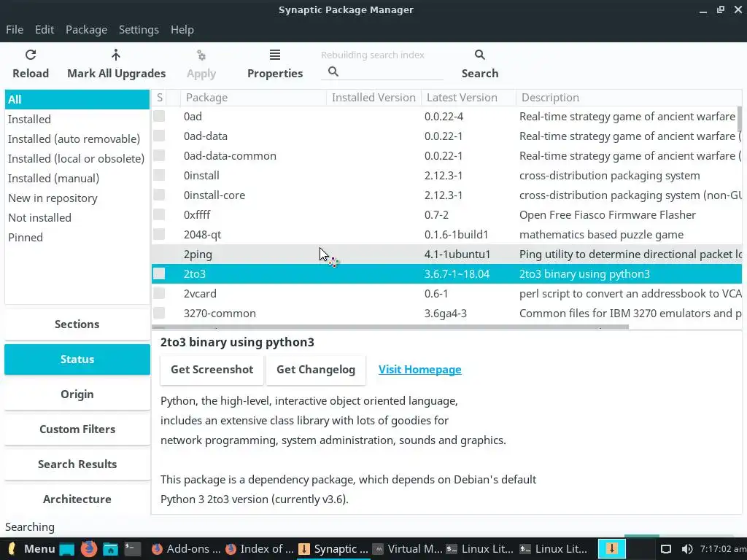Open the Package menu
Viewport: 747px width, 560px height.
point(86,29)
